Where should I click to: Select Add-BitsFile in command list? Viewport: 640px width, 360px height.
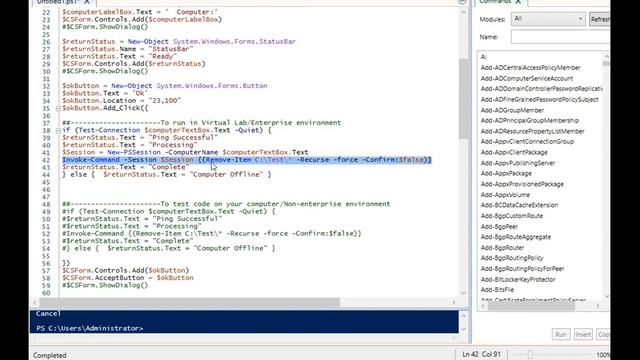pos(497,290)
